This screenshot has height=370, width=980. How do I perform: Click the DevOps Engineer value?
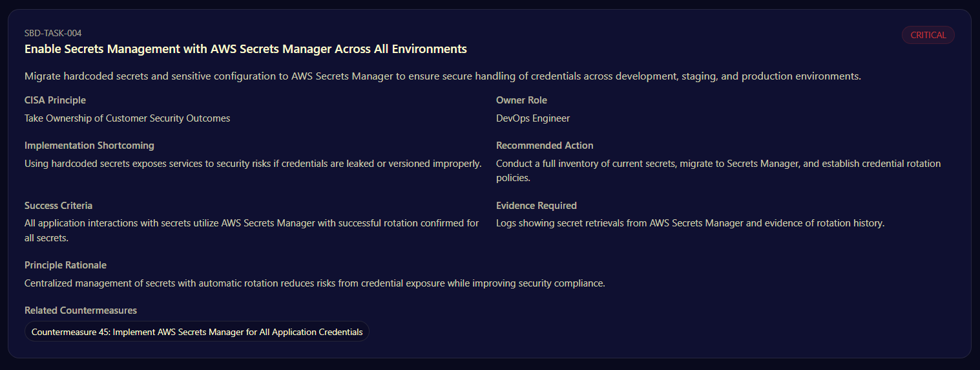coord(533,118)
